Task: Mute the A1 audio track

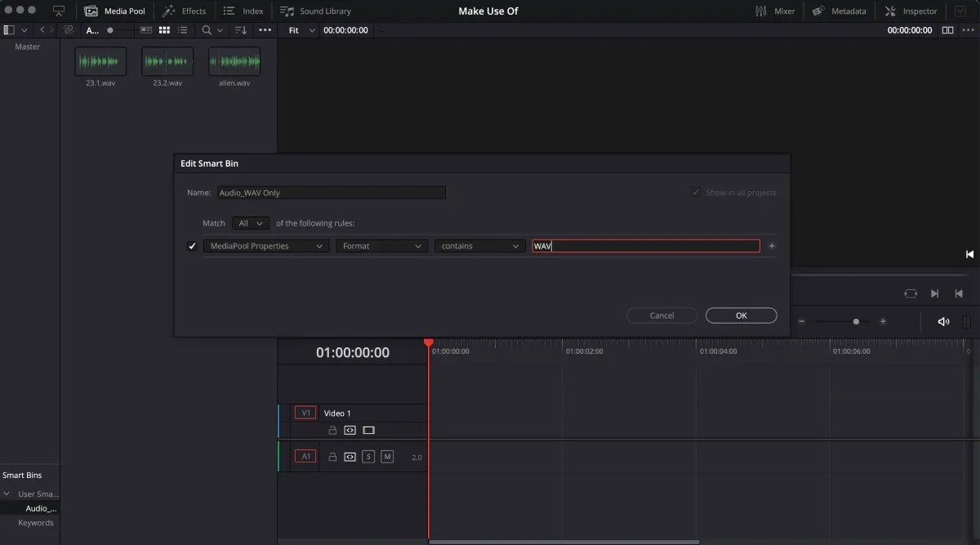Action: tap(387, 457)
